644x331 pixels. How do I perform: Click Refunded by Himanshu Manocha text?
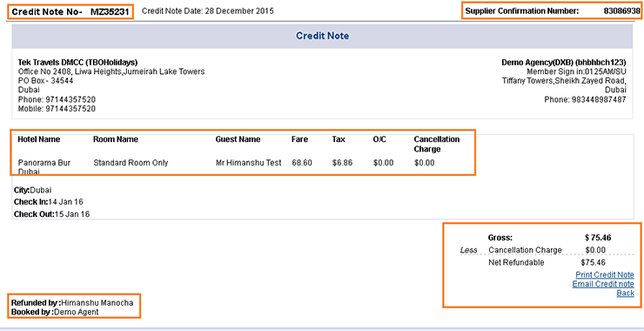coord(72,303)
